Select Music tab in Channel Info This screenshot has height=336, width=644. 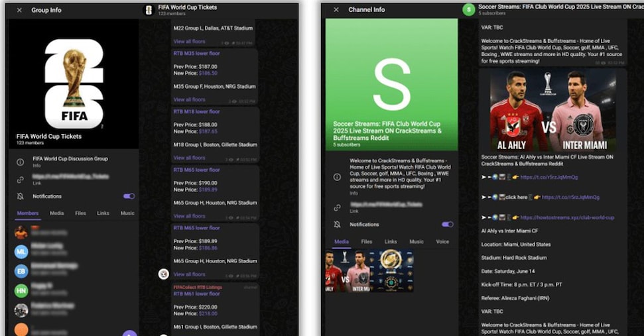coord(416,242)
